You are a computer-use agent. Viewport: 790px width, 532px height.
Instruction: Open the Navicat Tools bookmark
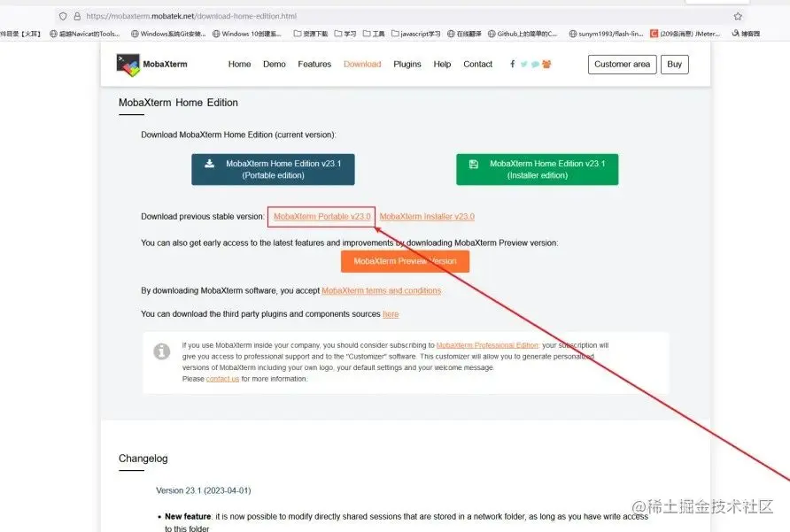[x=85, y=34]
